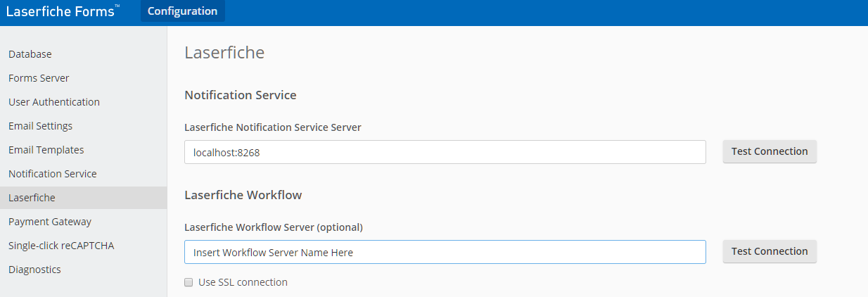Screen dimensions: 868x297
Task: Go to Notification Service sidebar item
Action: pos(53,174)
